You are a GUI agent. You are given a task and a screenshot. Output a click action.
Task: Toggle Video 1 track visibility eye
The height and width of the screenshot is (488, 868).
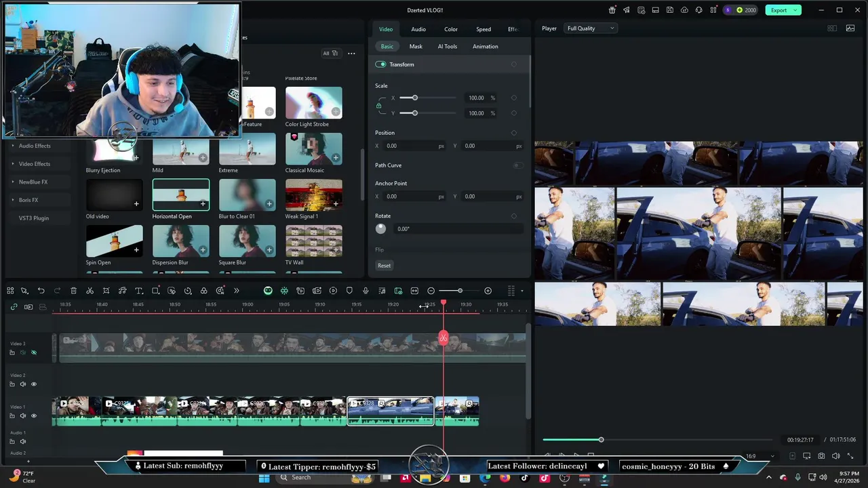[x=34, y=416]
